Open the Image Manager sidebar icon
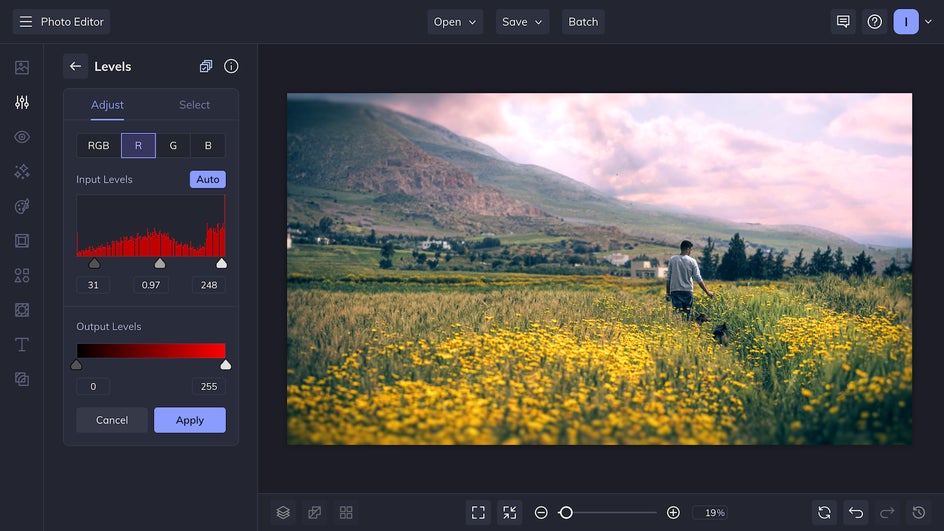 click(x=22, y=67)
